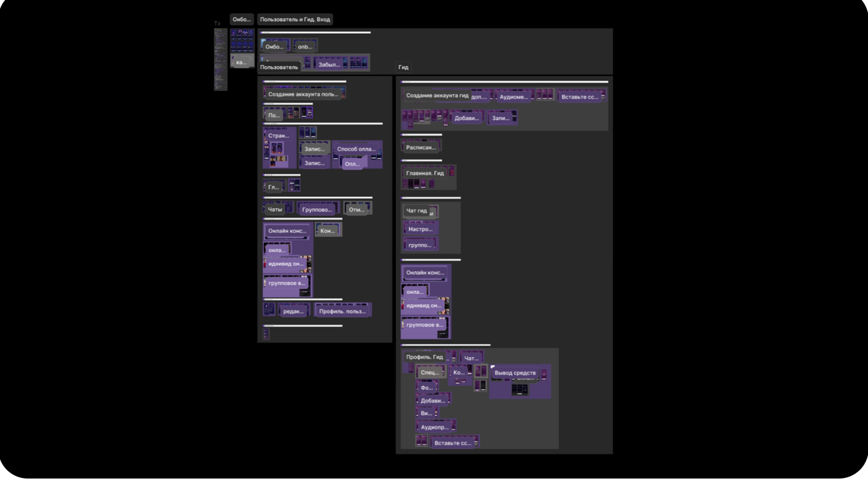
Task: Click "Создание аккаунта поль..." label
Action: pos(303,95)
